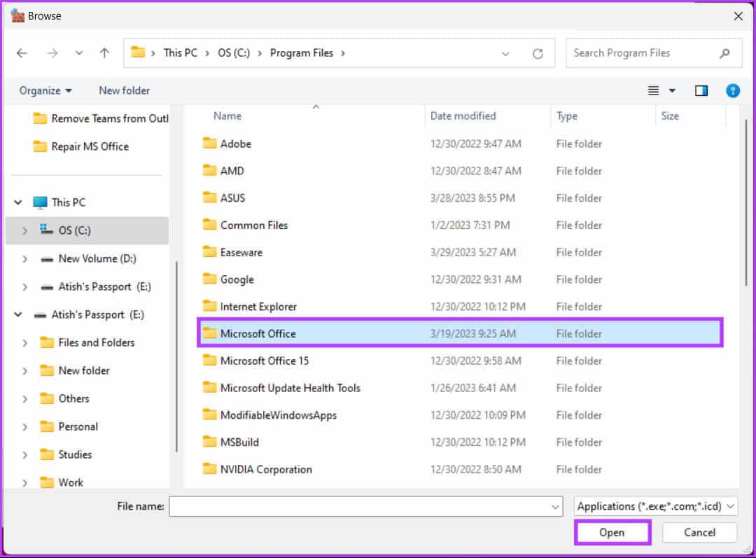Expand New Volume (D:) node

tap(24, 259)
